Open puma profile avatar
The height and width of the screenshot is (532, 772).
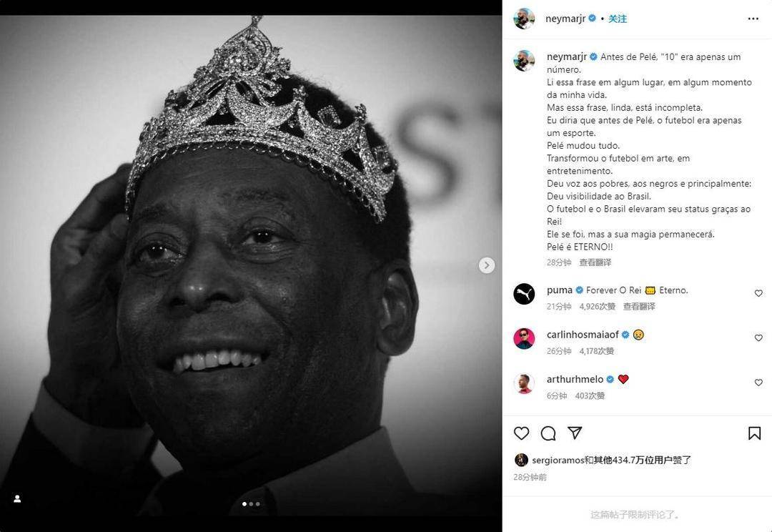[x=524, y=294]
